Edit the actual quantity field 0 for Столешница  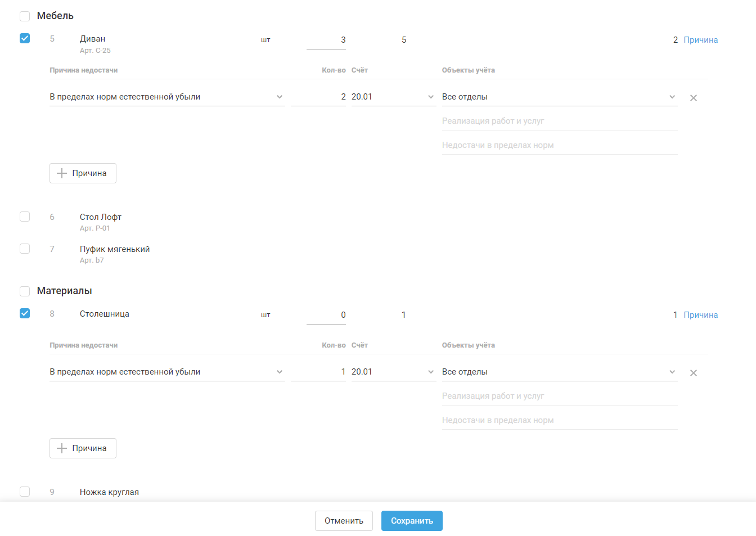tap(326, 315)
